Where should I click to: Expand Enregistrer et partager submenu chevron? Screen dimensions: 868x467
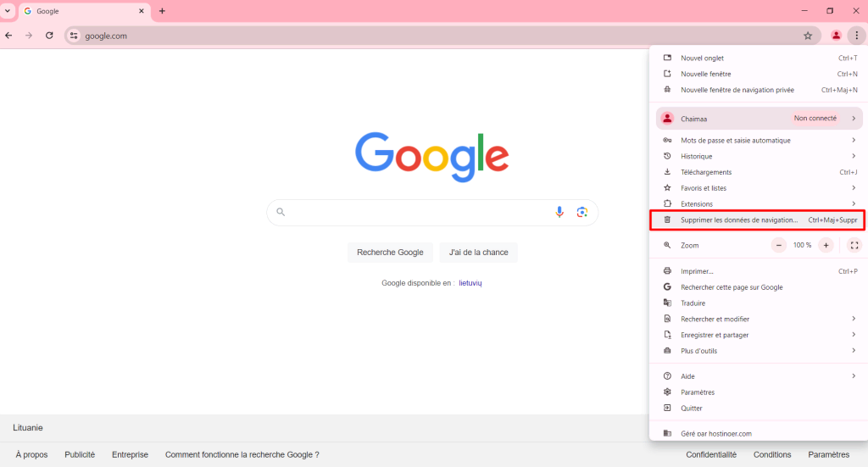[854, 335]
